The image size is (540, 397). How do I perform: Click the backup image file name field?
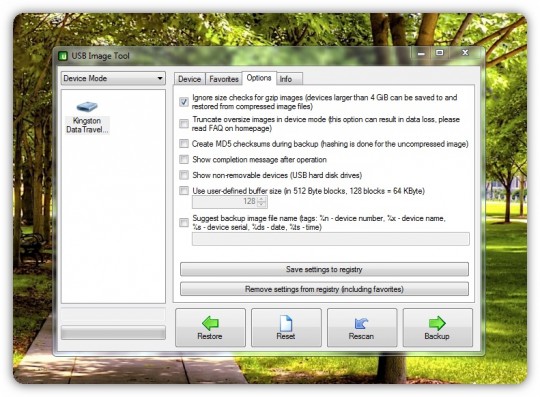331,239
